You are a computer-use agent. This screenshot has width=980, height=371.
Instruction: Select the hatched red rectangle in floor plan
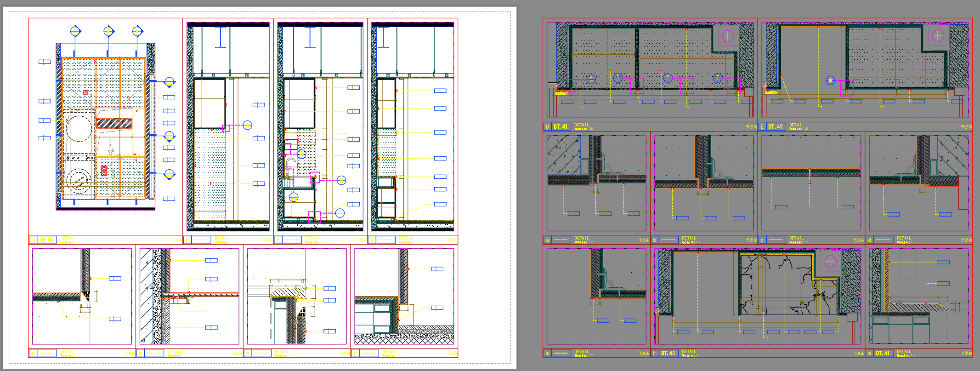[114, 124]
